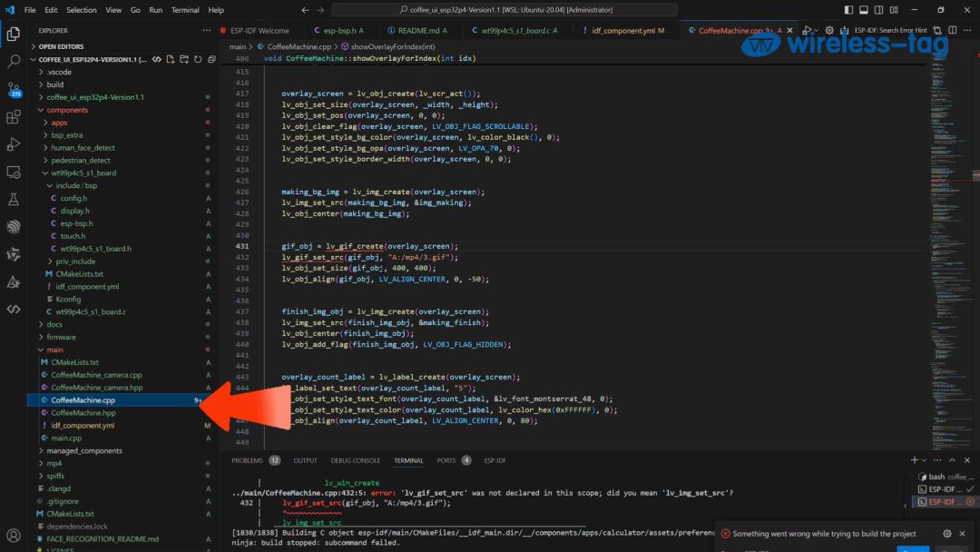This screenshot has height=552, width=980.
Task: Switch to the PROBLEMS panel tab
Action: click(247, 460)
